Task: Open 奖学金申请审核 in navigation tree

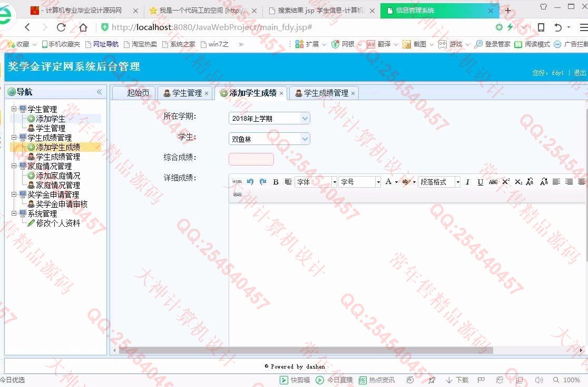Action: coord(62,204)
